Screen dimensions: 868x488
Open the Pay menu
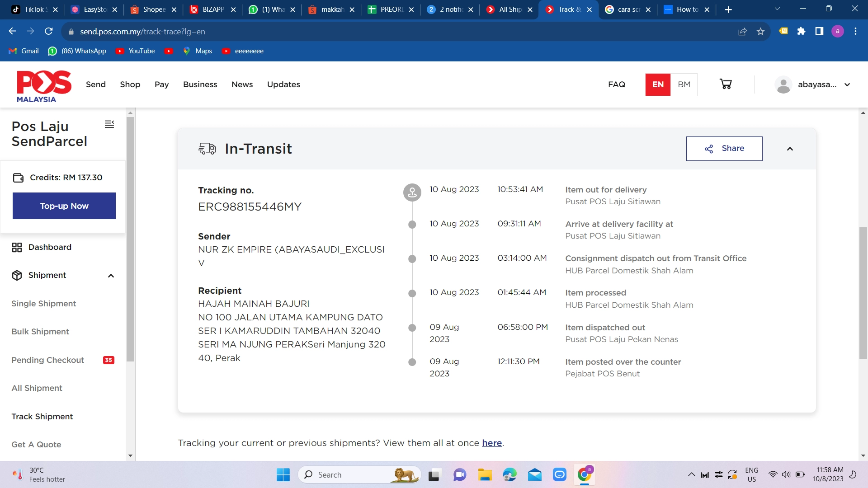click(x=161, y=84)
